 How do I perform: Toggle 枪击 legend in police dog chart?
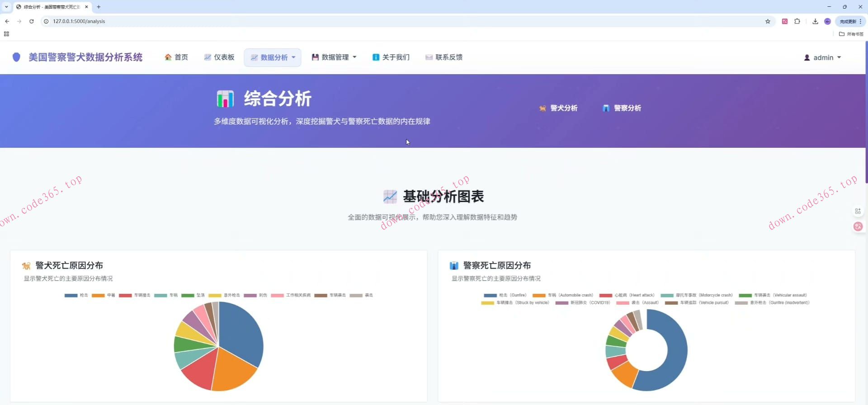pyautogui.click(x=76, y=295)
